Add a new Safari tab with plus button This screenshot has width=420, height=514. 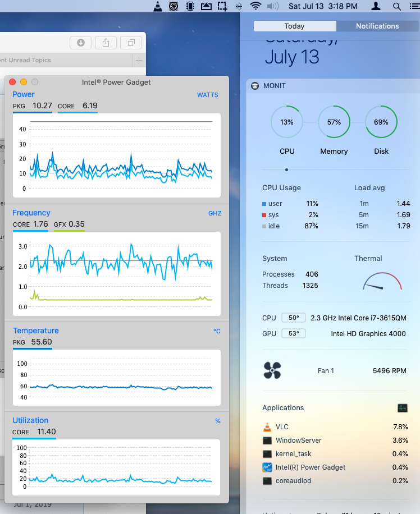[x=139, y=60]
